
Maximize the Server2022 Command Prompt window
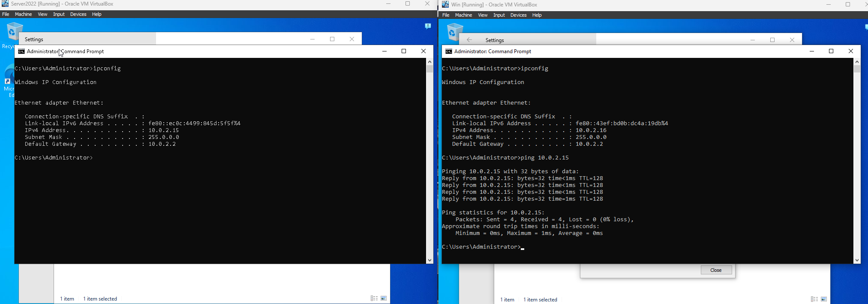(x=404, y=51)
